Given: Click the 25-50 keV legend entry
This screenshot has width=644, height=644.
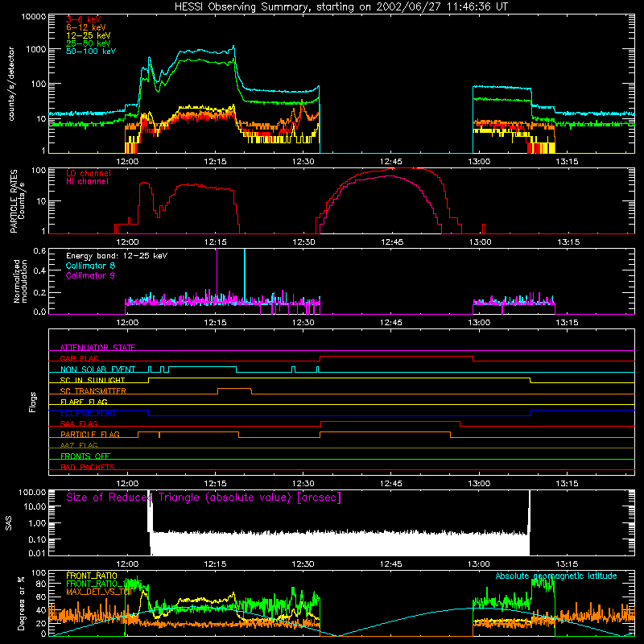Looking at the screenshot, I should 89,43.
